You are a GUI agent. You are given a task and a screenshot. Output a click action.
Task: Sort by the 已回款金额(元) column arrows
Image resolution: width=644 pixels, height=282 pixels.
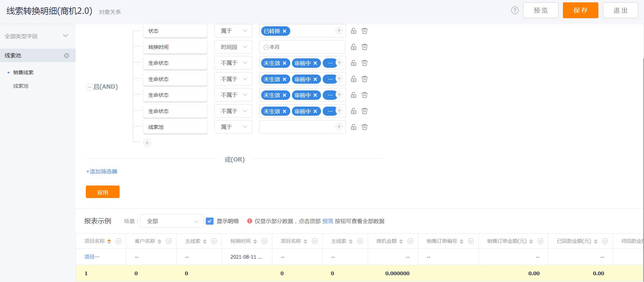click(x=596, y=241)
